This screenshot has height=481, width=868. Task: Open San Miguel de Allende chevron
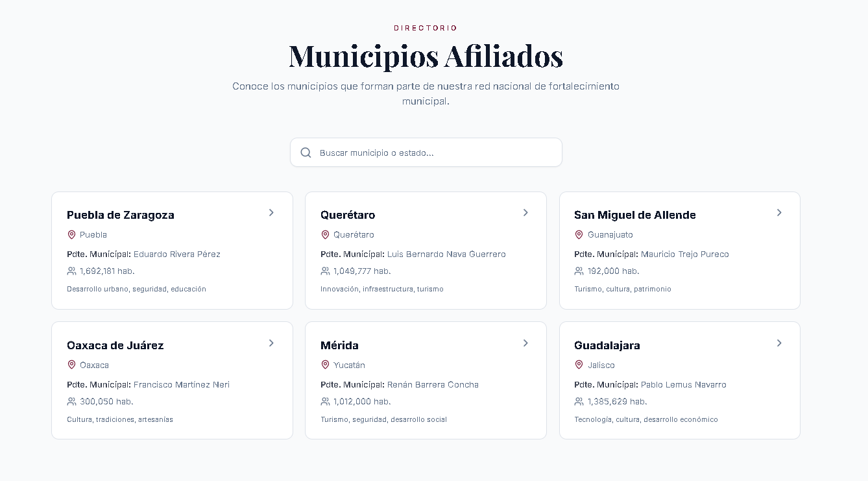pyautogui.click(x=779, y=213)
